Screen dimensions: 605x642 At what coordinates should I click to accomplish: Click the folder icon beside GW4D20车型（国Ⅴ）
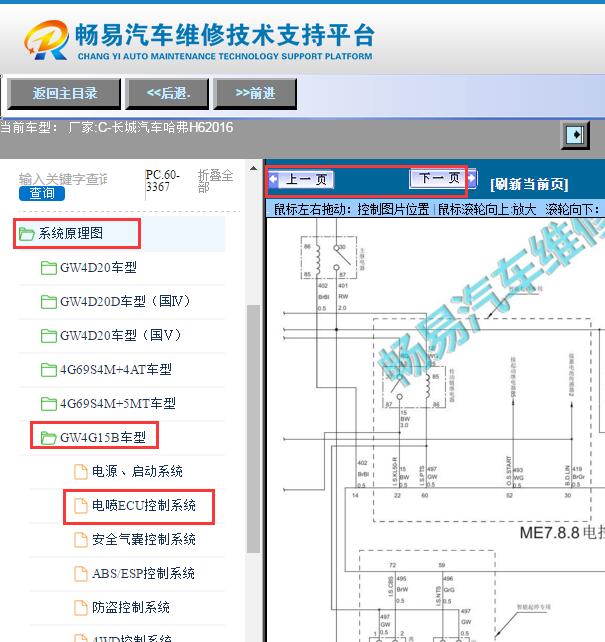(x=49, y=336)
